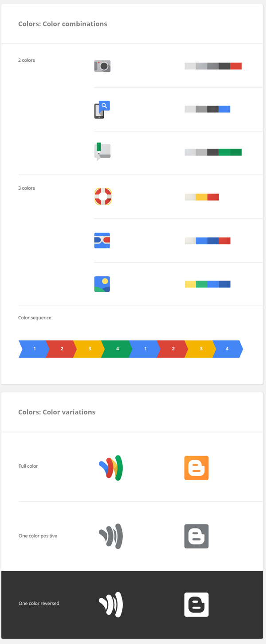Select the gray Blogger logo
Viewport: 266px width, 644px height.
(x=196, y=536)
